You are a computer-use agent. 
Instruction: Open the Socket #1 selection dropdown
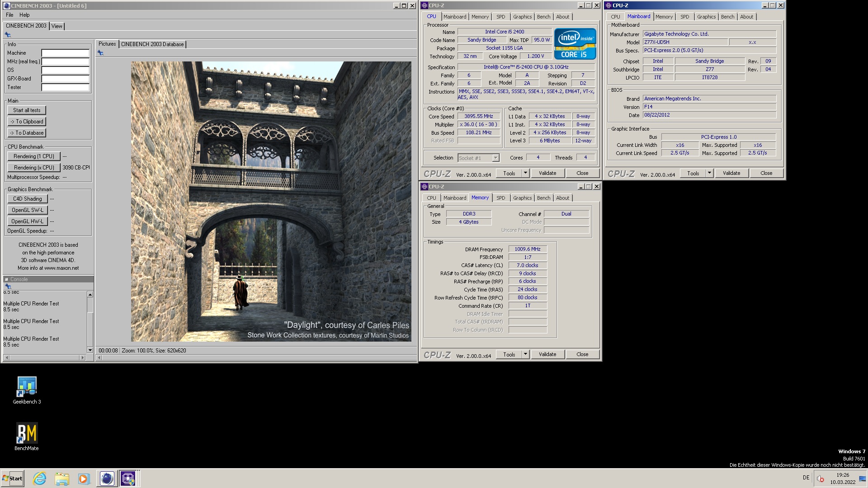[x=495, y=158]
